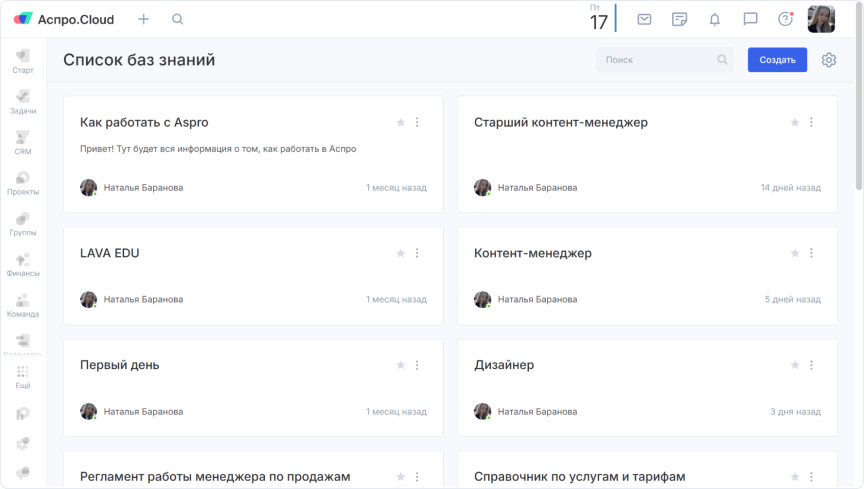Open three-dot menu for 'Первый день'
Image resolution: width=864 pixels, height=489 pixels.
[x=417, y=365]
